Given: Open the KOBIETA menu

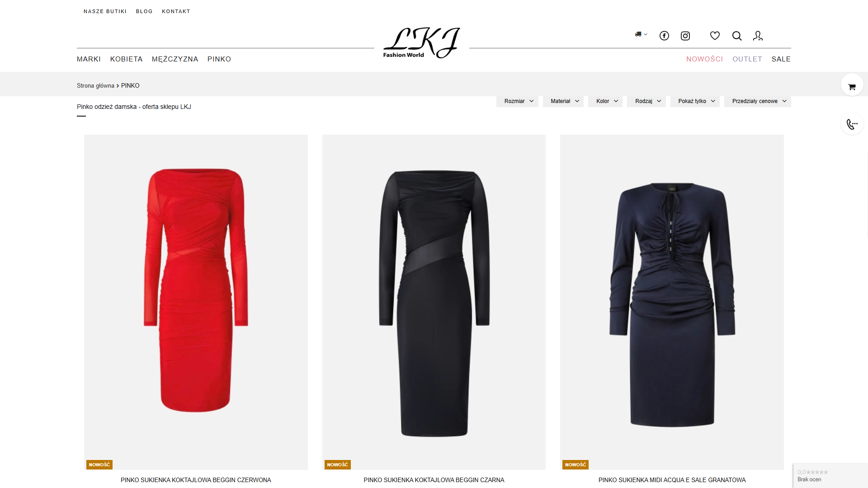Looking at the screenshot, I should [x=127, y=59].
